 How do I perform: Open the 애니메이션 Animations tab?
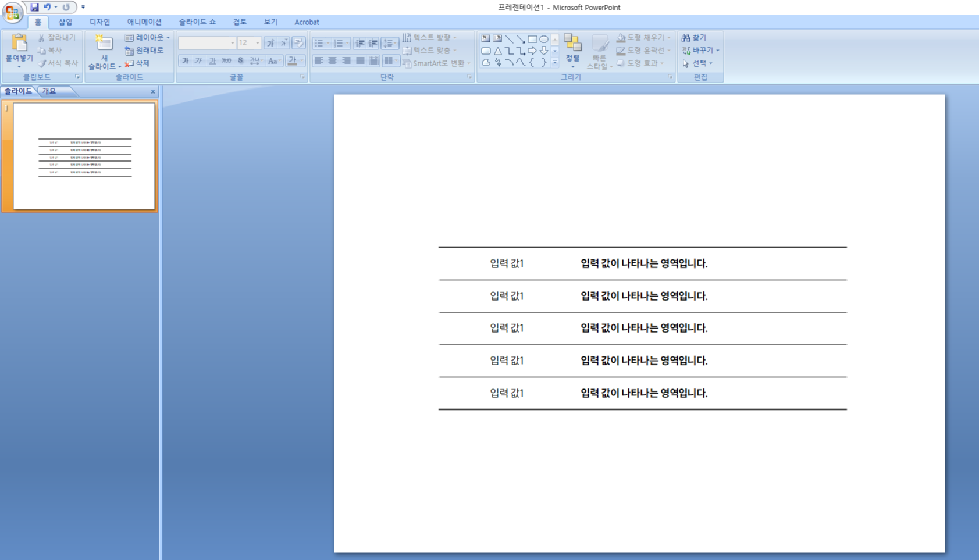[x=144, y=22]
